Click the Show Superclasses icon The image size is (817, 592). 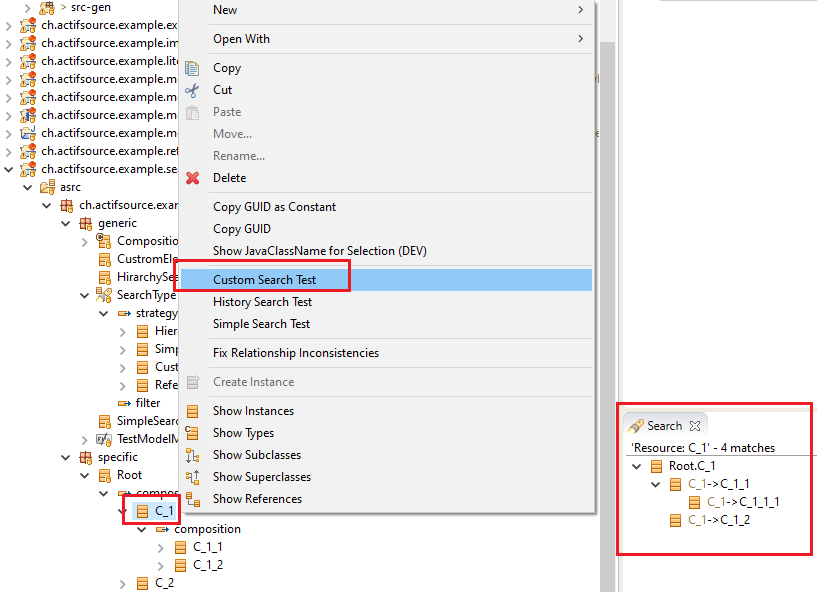pos(193,477)
